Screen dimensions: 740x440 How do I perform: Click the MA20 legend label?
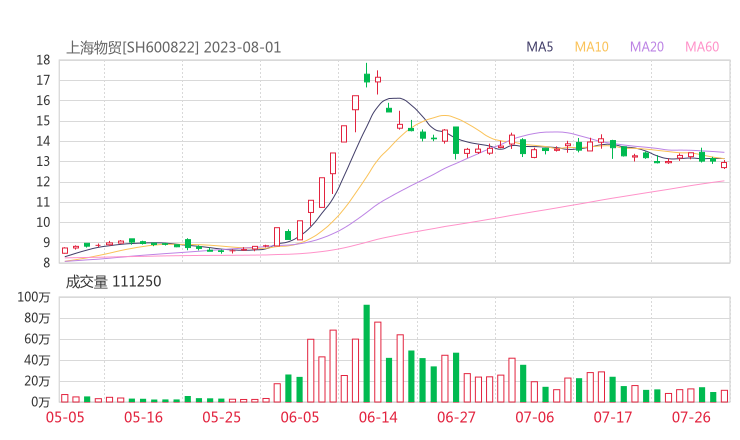[647, 47]
